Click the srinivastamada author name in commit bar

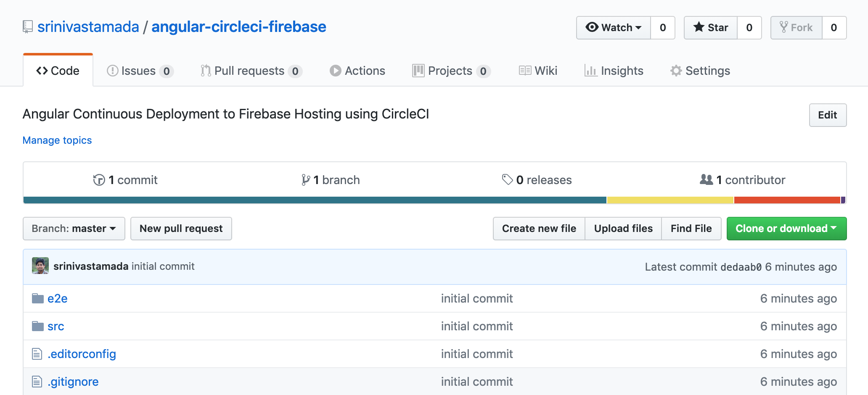pos(91,266)
